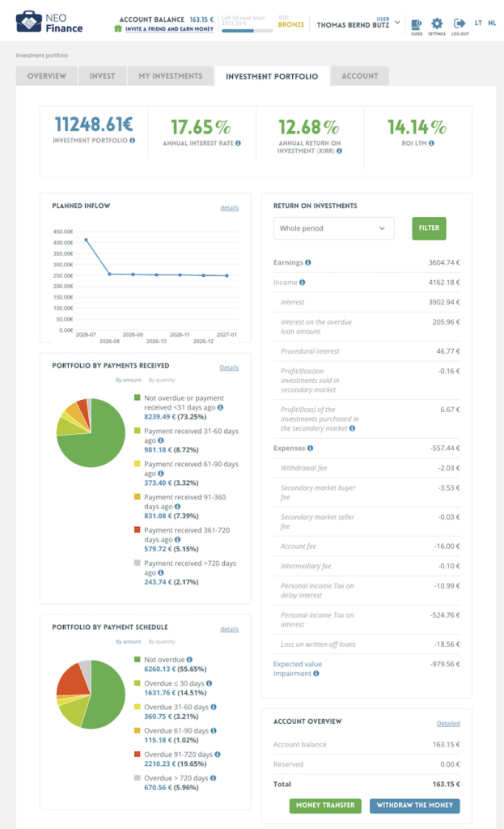Switch payment schedule chart to By quantity
The height and width of the screenshot is (829, 504).
point(162,642)
